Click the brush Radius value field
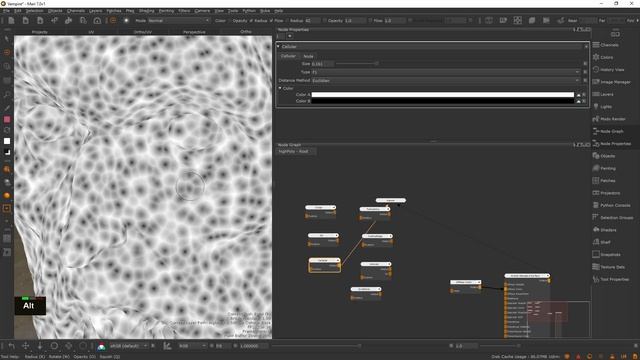Screen dimensions: 640x360 coord(313,20)
